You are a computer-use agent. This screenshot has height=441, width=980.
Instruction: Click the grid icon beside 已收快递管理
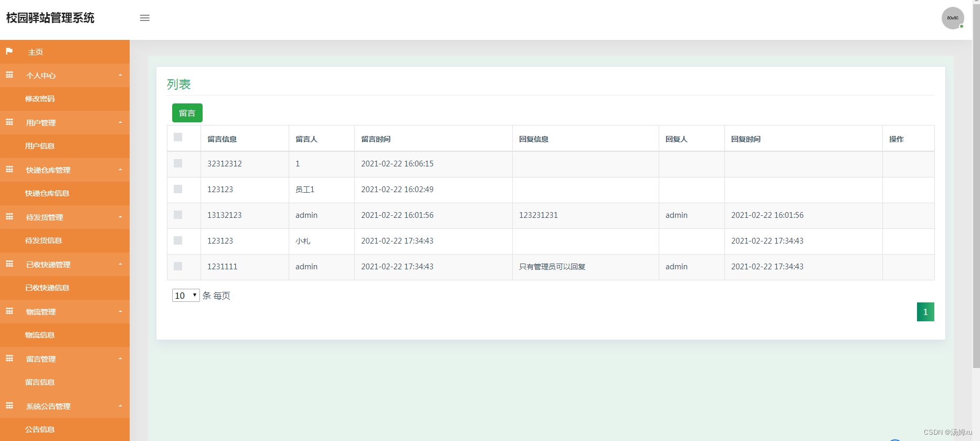point(9,264)
